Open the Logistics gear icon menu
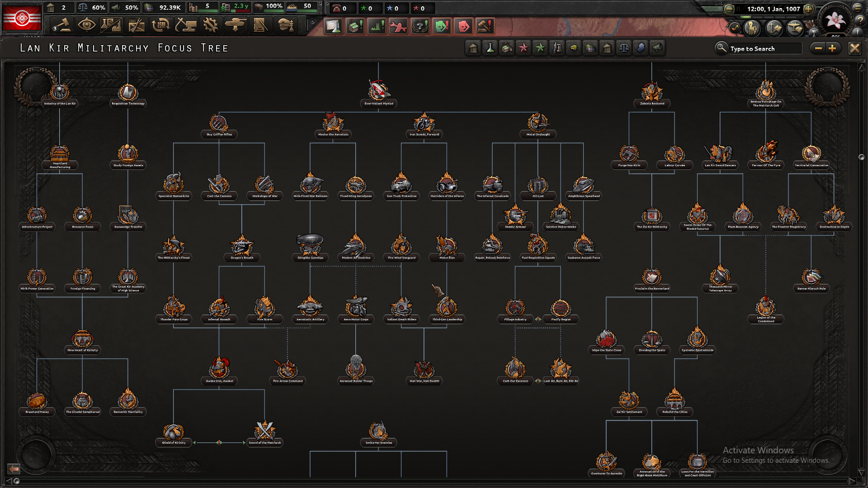The height and width of the screenshot is (488, 868). (210, 25)
